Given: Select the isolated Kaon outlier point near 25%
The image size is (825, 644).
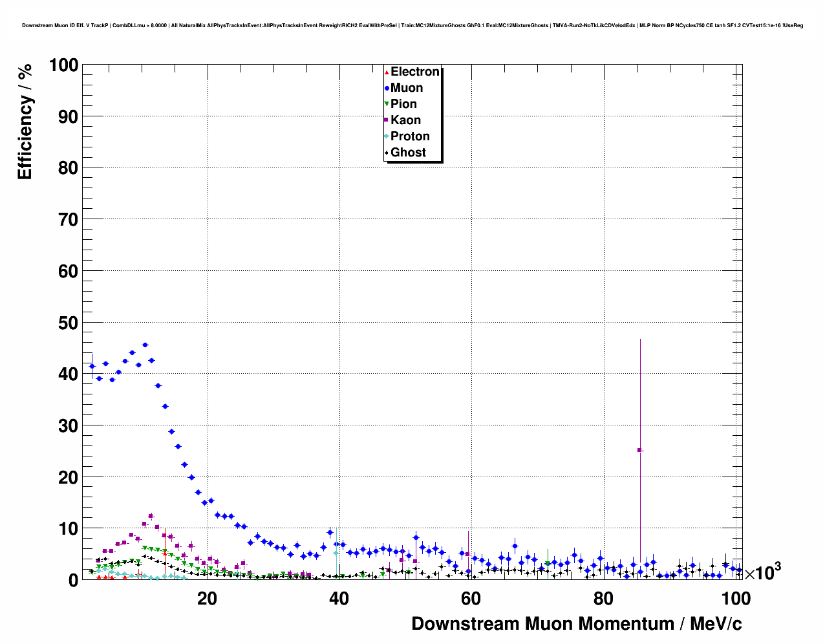Looking at the screenshot, I should 639,450.
